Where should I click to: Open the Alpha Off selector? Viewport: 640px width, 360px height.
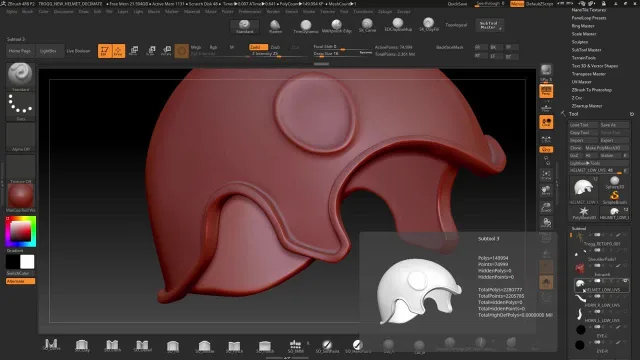[x=20, y=137]
